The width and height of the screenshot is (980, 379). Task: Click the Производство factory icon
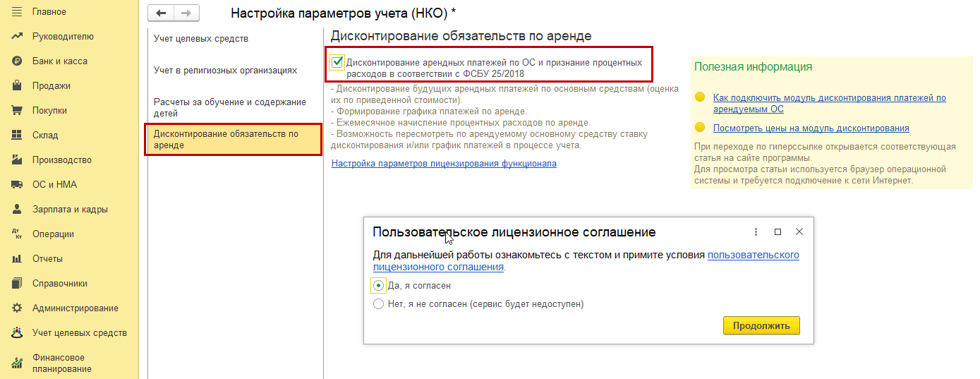click(17, 160)
